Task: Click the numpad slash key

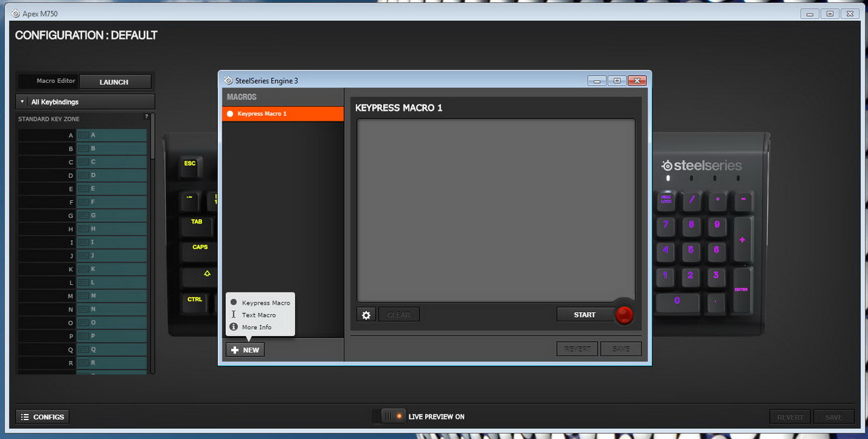Action: [692, 200]
